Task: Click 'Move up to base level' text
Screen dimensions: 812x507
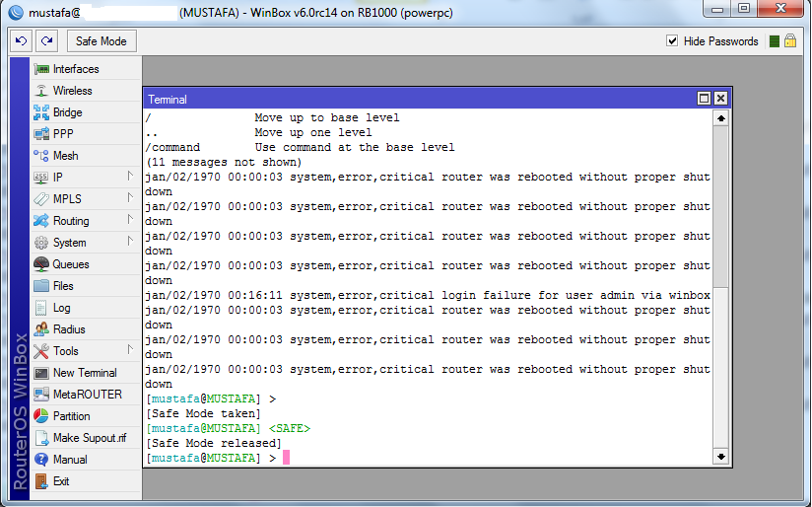Action: point(327,117)
